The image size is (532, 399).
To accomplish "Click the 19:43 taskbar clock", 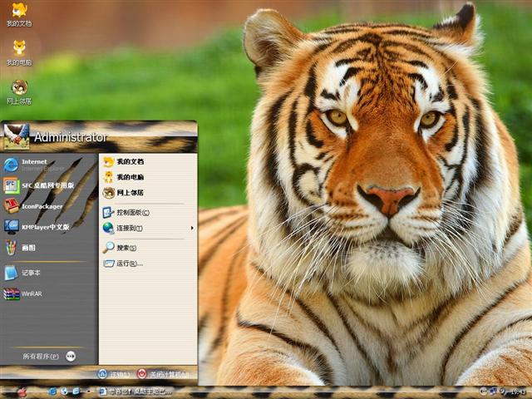I will pos(518,392).
